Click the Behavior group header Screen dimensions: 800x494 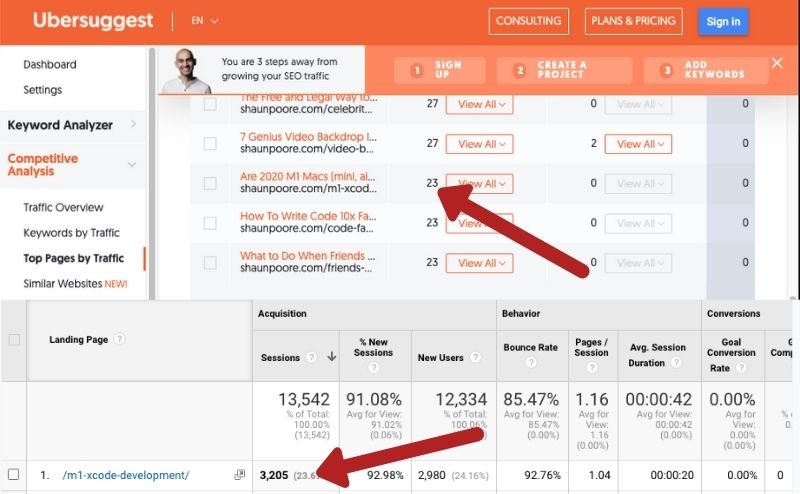521,313
